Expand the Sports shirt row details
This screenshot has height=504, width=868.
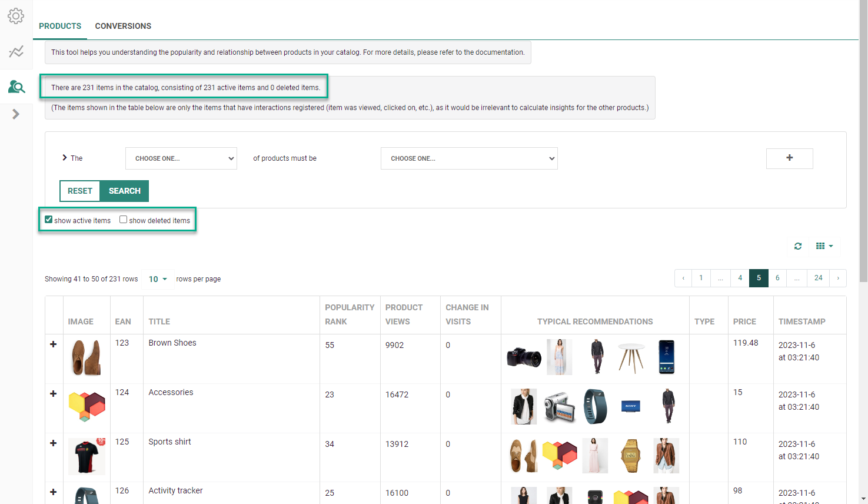pos(54,443)
